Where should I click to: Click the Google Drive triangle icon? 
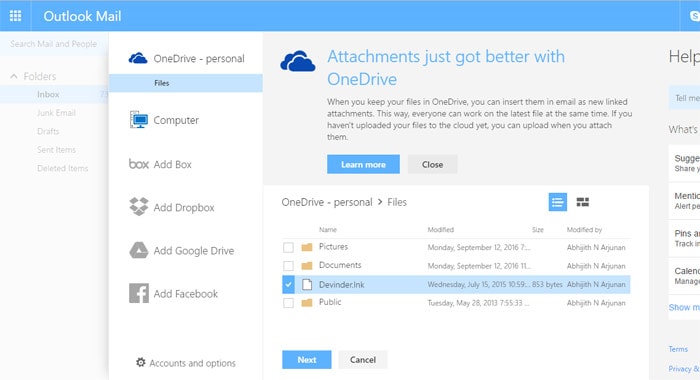tap(139, 250)
